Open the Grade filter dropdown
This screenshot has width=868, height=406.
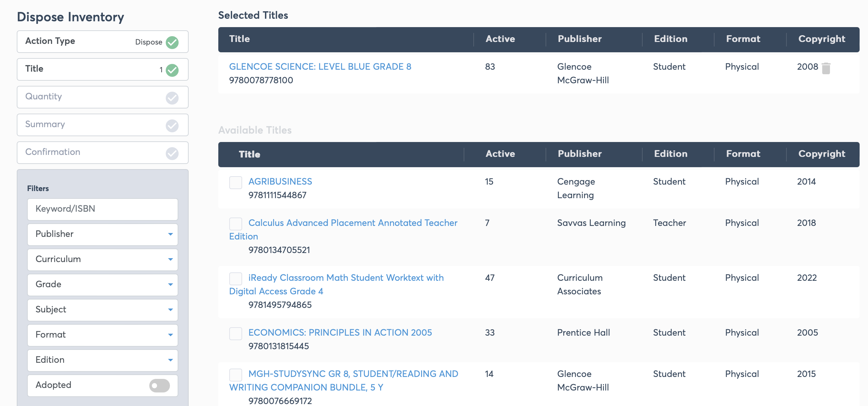(x=103, y=285)
